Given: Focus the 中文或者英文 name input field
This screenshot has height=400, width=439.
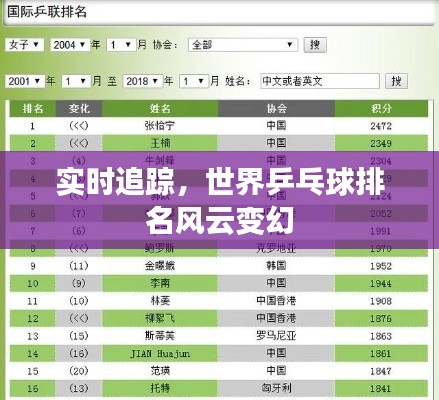Looking at the screenshot, I should (x=320, y=81).
